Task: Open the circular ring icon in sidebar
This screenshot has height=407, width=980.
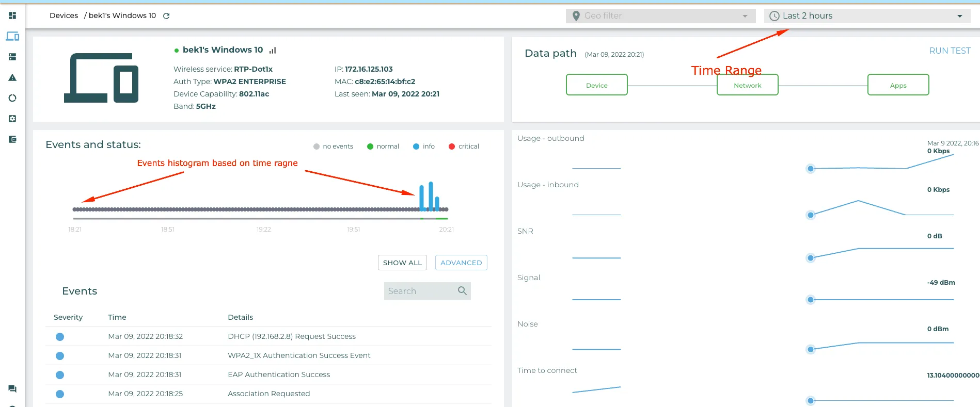Action: (12, 98)
